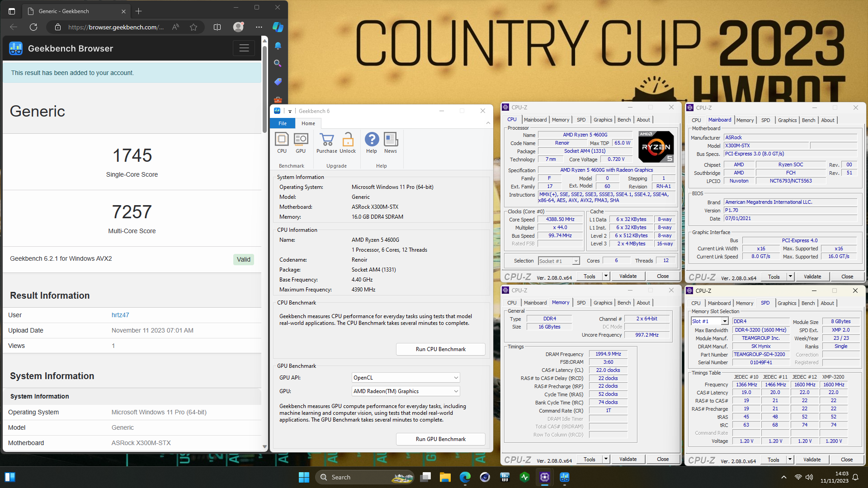Image resolution: width=868 pixels, height=488 pixels.
Task: Open the File tab in Geekbench 6
Action: [283, 123]
